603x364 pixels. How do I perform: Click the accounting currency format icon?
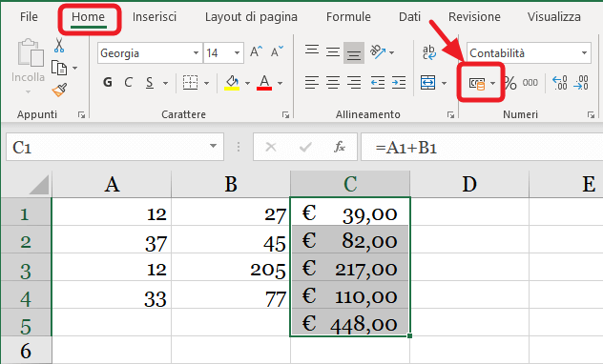coord(477,83)
